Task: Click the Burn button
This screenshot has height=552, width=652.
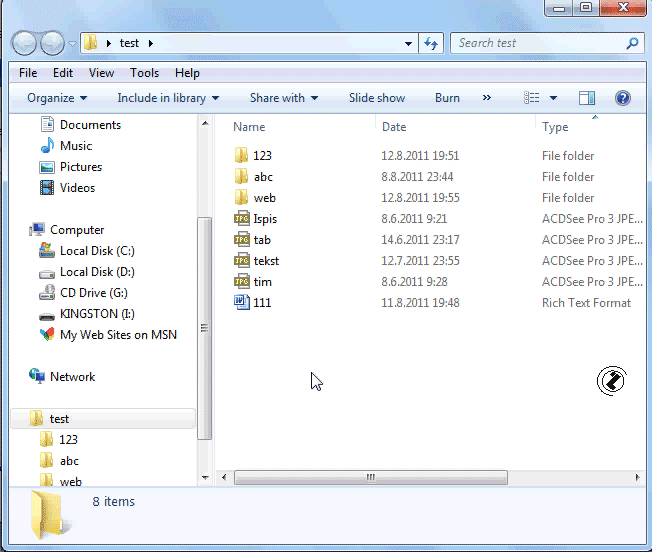Action: click(447, 98)
